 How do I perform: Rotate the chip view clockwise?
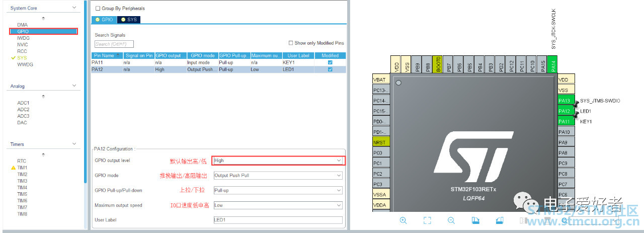pyautogui.click(x=475, y=220)
